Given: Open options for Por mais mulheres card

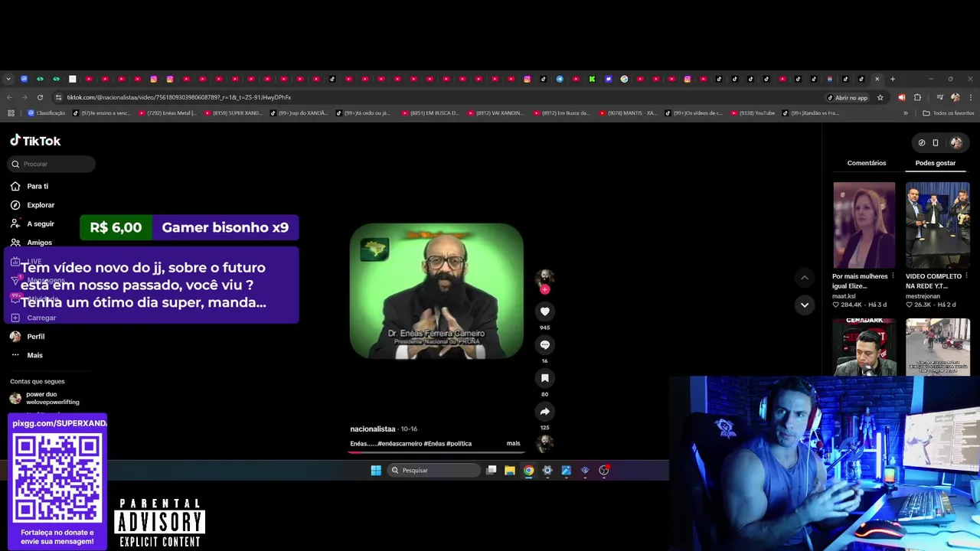Looking at the screenshot, I should pos(893,275).
